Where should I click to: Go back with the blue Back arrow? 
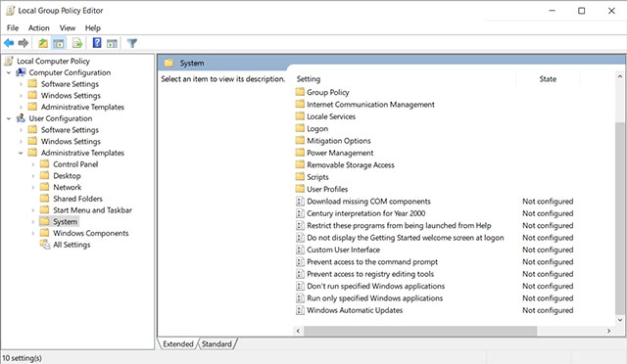pyautogui.click(x=9, y=43)
